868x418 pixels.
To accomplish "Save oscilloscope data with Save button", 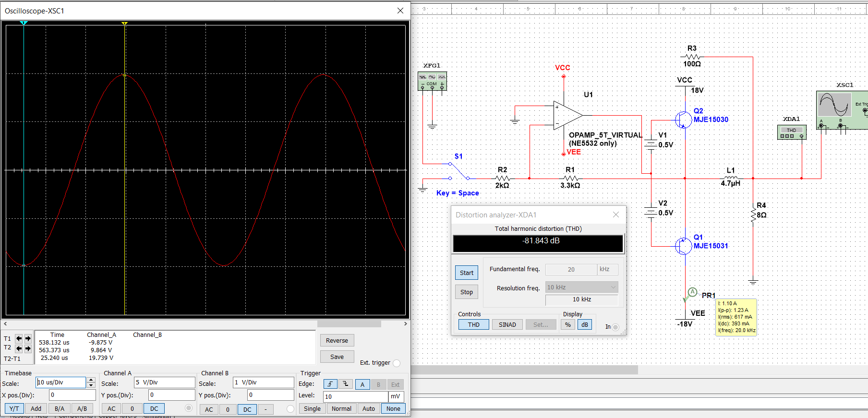I will click(337, 357).
